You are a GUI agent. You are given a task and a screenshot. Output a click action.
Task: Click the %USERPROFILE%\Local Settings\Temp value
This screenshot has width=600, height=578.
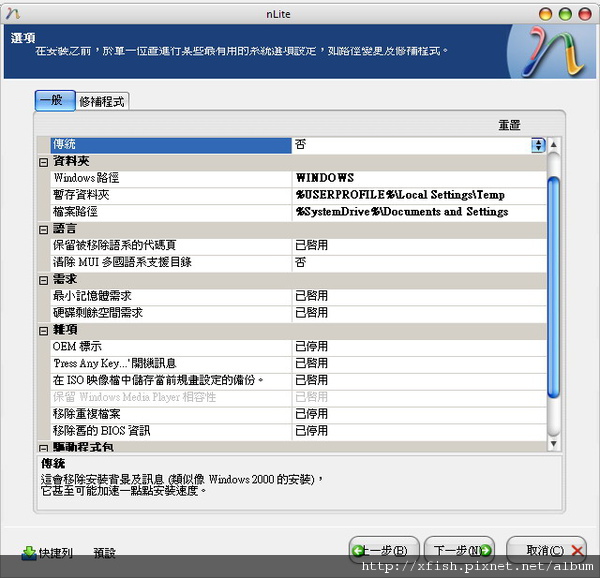click(400, 195)
